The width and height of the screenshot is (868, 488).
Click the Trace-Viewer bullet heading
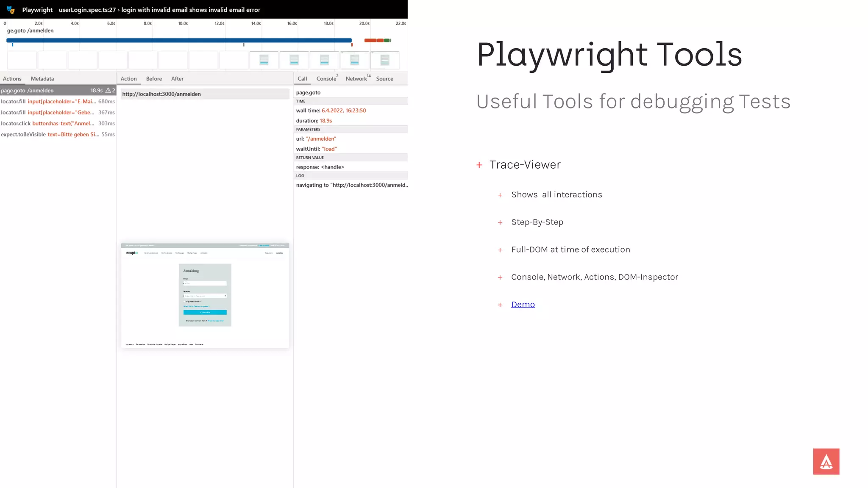click(525, 165)
